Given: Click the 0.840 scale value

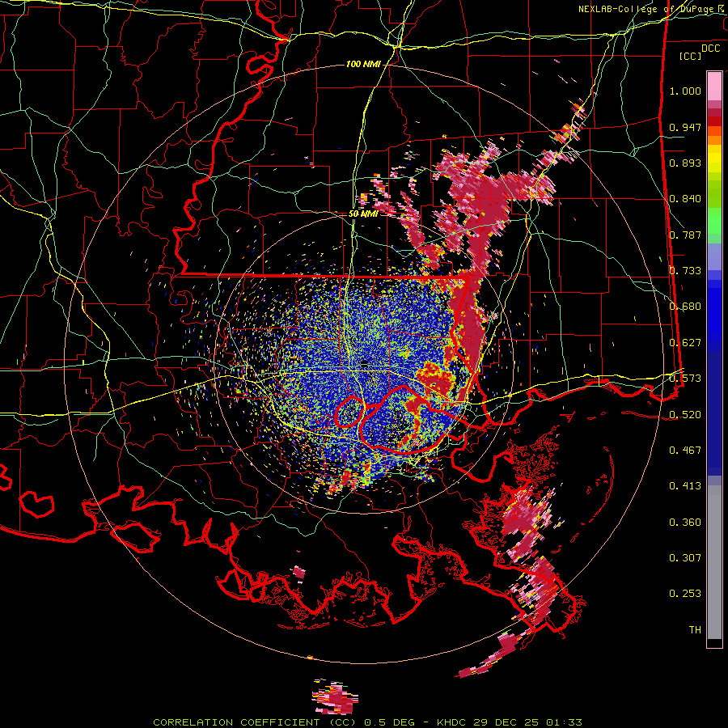Looking at the screenshot, I should tap(685, 199).
